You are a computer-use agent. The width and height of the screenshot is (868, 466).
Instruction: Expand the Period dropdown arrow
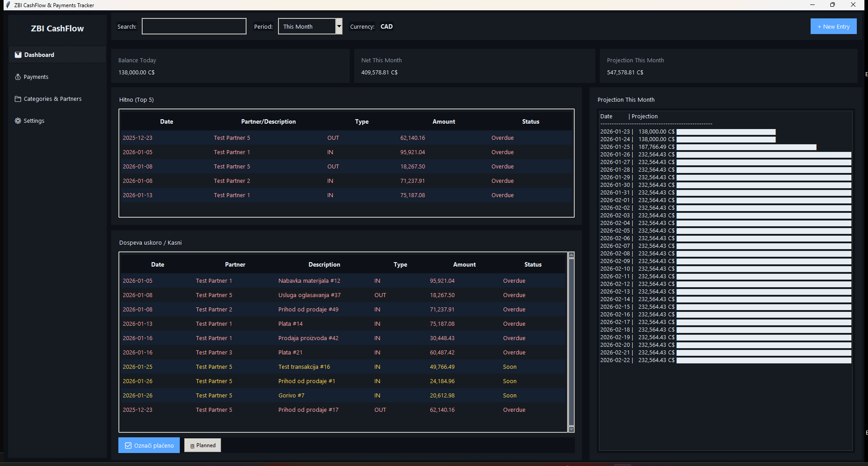tap(339, 26)
